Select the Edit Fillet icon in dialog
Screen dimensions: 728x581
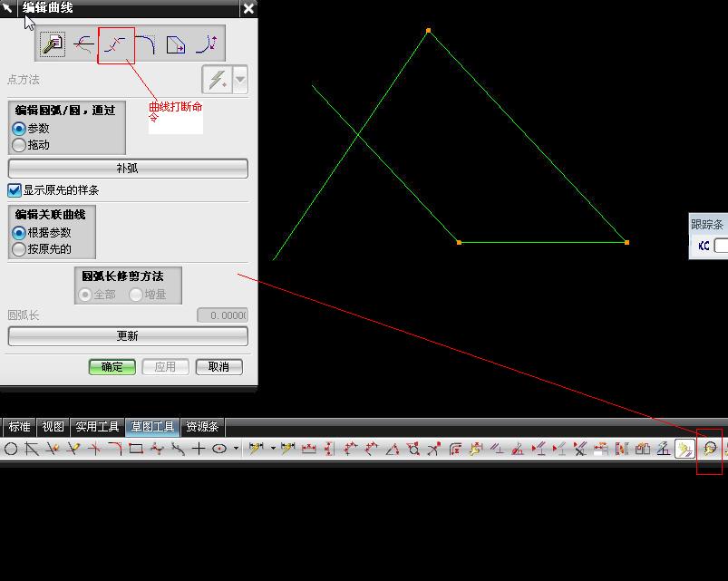click(x=145, y=45)
